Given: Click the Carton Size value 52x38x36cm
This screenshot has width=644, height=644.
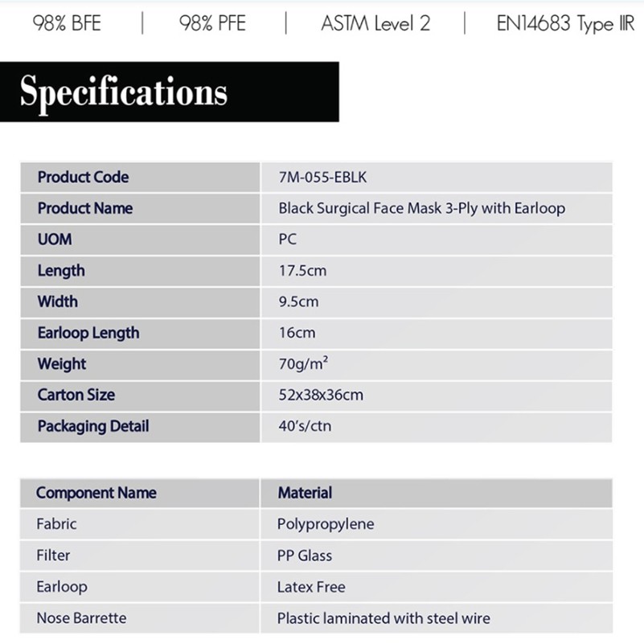Looking at the screenshot, I should tap(321, 395).
